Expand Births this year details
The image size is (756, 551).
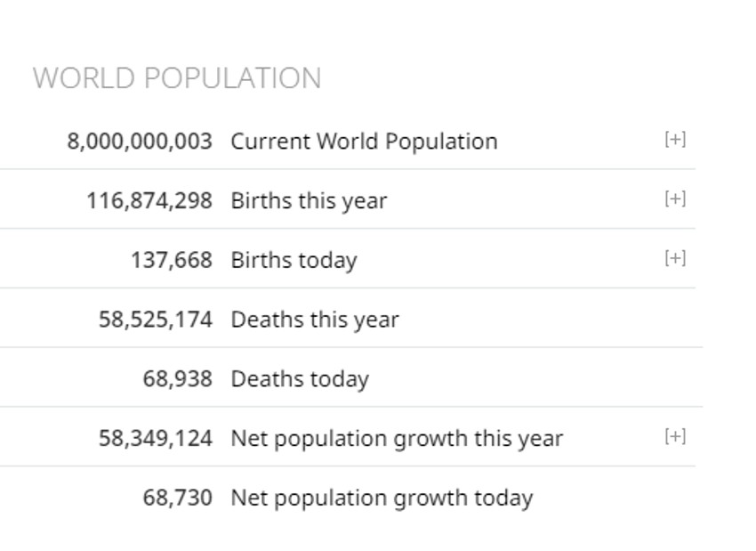pos(675,199)
